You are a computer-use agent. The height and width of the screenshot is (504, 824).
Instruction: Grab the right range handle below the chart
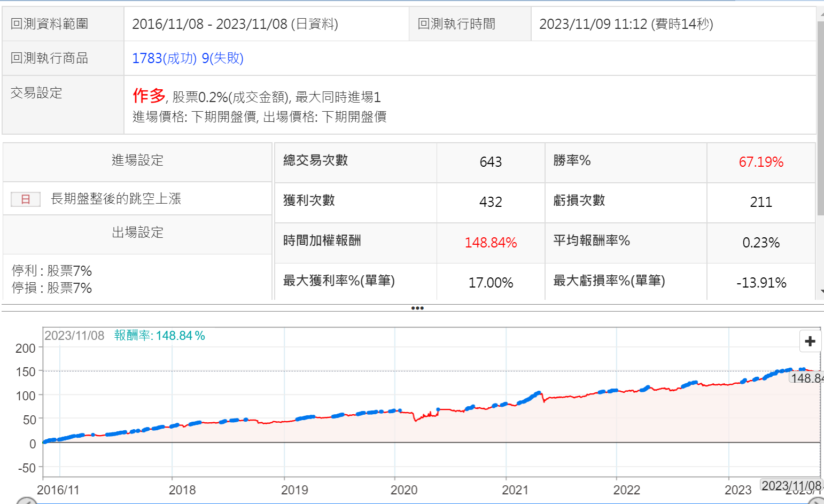[816, 501]
